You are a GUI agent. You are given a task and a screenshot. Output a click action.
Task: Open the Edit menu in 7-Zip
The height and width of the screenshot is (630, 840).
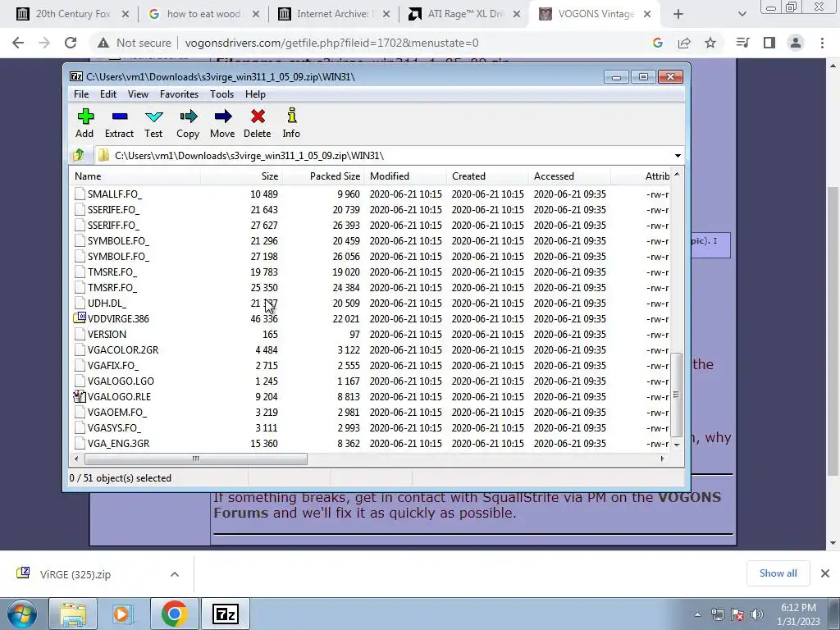click(x=108, y=94)
